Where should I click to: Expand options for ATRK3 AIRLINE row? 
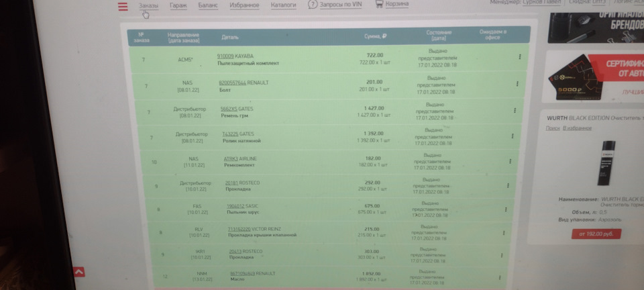point(510,161)
